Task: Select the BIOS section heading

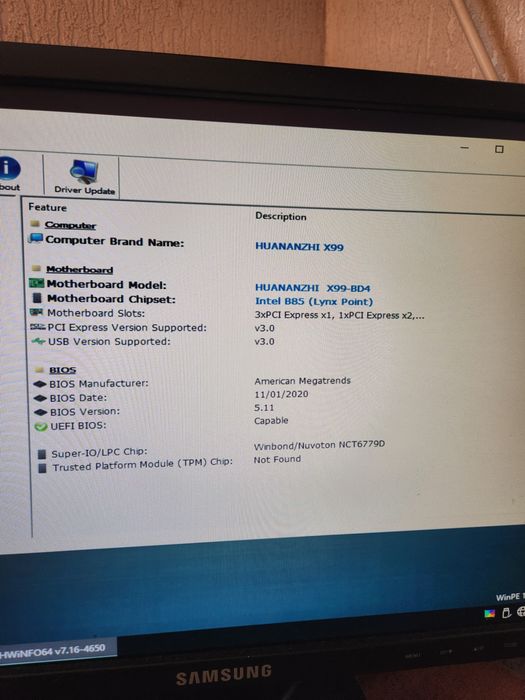Action: [x=62, y=370]
